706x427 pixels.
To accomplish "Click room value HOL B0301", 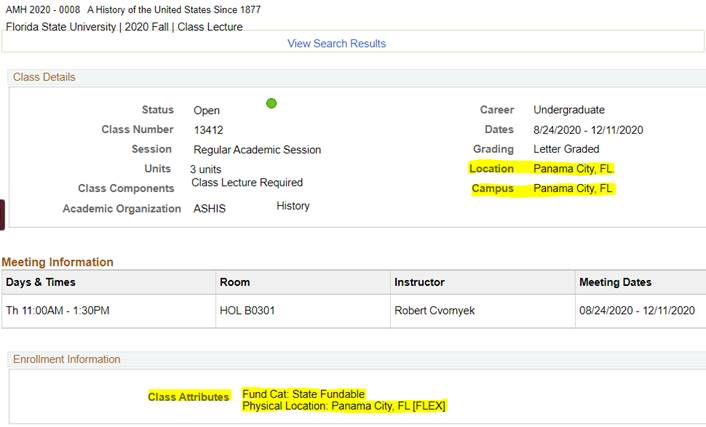I will coord(247,310).
